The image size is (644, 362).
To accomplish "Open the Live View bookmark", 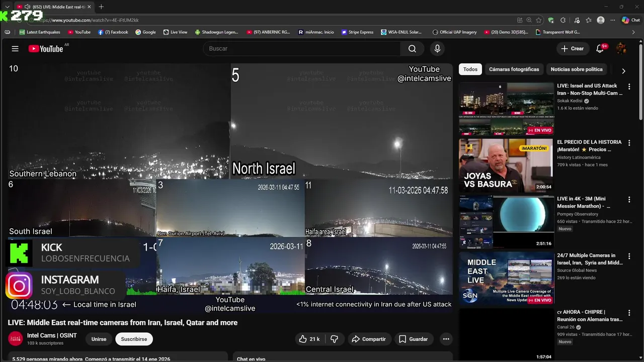I will tap(175, 32).
